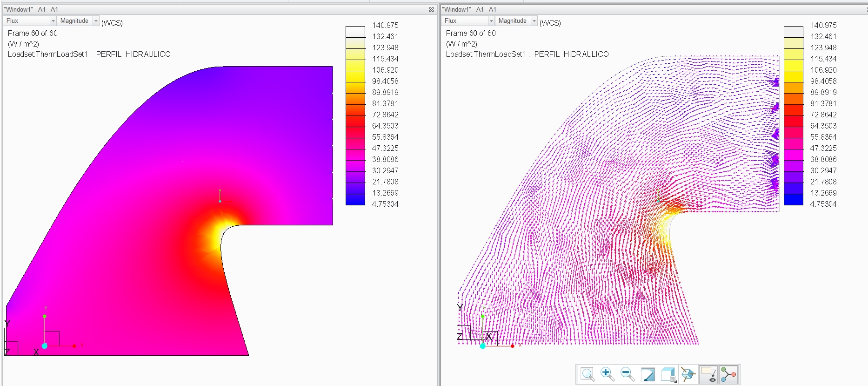Click the (W / m^2) units label in left window
868x386 pixels.
(23, 44)
